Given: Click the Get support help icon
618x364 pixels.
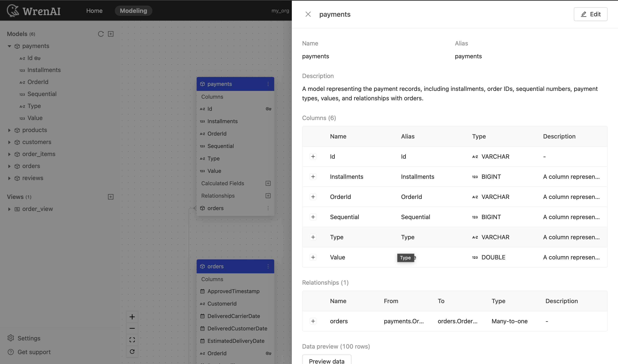Looking at the screenshot, I should [x=11, y=352].
